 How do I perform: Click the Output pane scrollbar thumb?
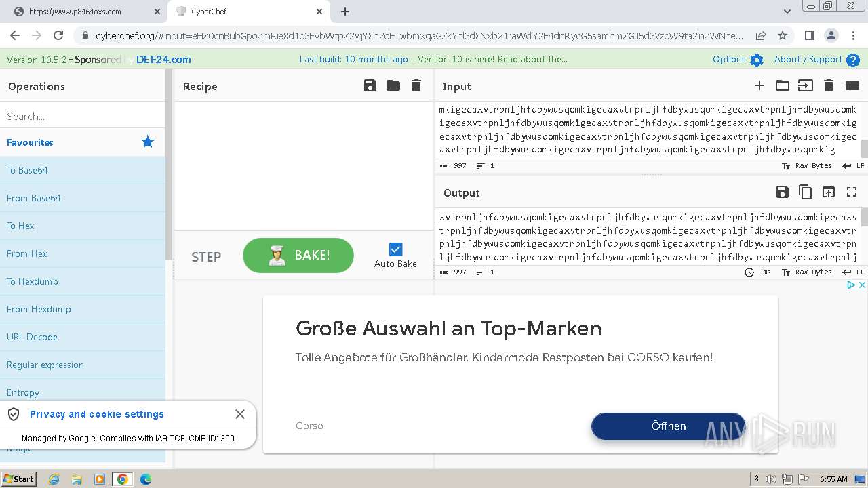click(x=864, y=218)
